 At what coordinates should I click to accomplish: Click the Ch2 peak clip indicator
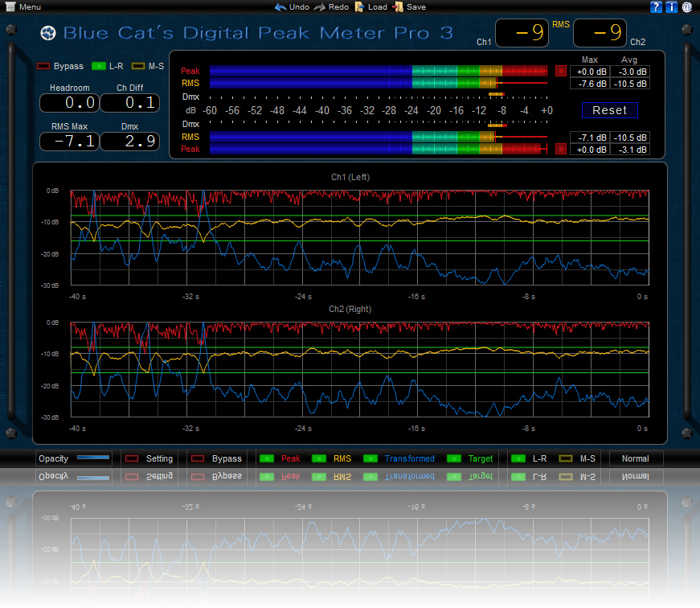tap(561, 149)
